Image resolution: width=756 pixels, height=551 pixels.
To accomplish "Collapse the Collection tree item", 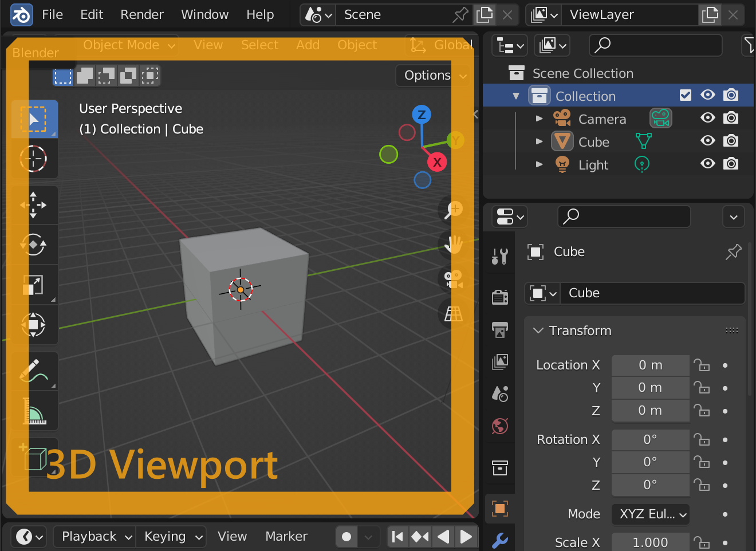I will tap(516, 96).
